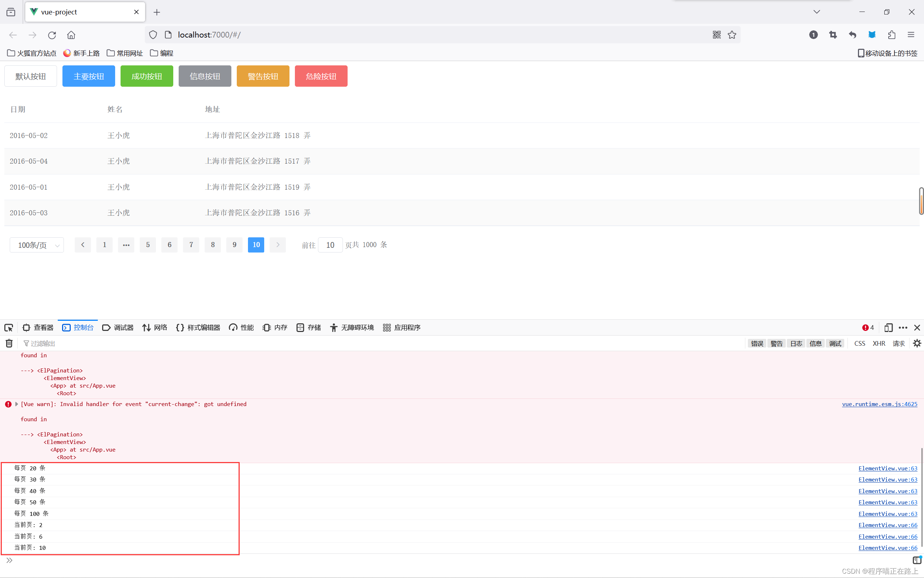Toggle the 信息 console filter
The width and height of the screenshot is (924, 578).
coord(816,344)
